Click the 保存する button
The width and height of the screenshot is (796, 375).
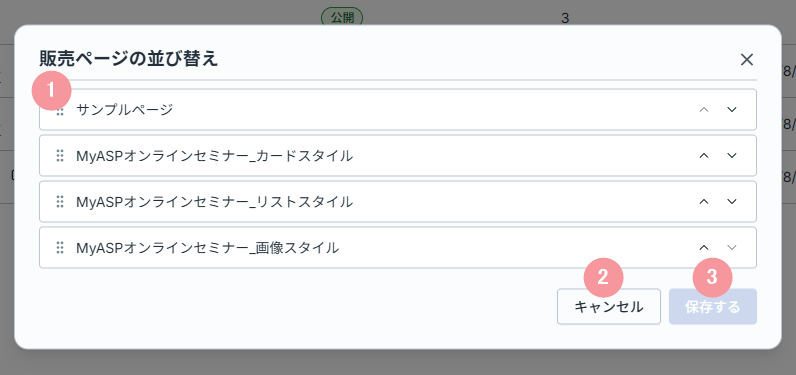pos(713,306)
